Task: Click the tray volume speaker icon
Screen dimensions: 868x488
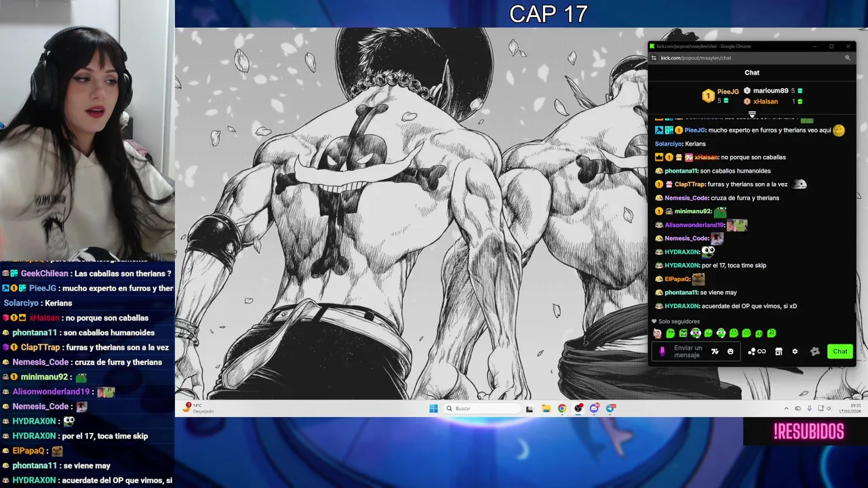Action: pos(829,408)
